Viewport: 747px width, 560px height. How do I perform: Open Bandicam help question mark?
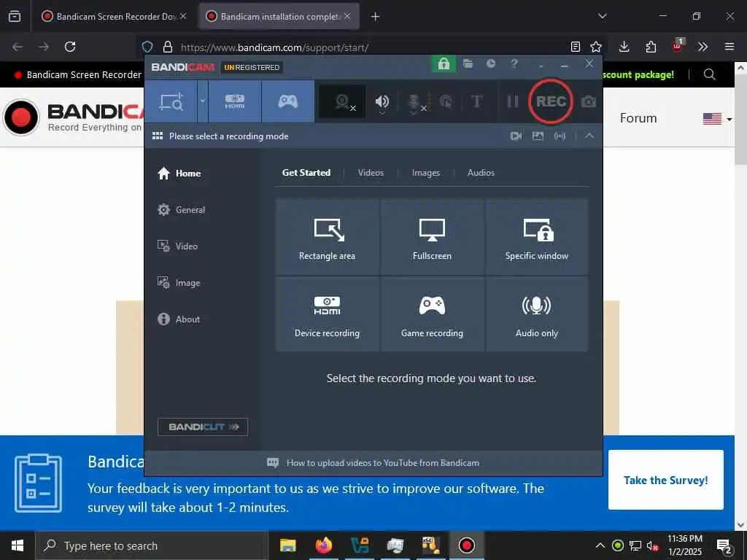point(514,63)
